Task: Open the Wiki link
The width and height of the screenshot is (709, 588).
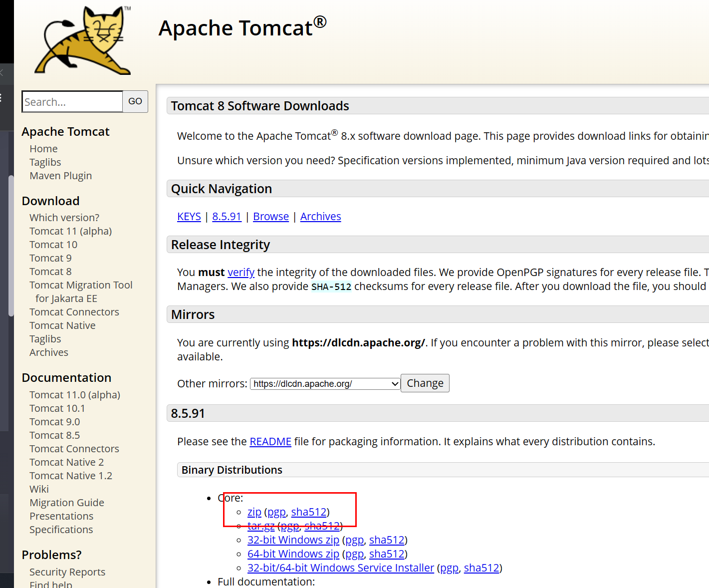Action: 39,489
